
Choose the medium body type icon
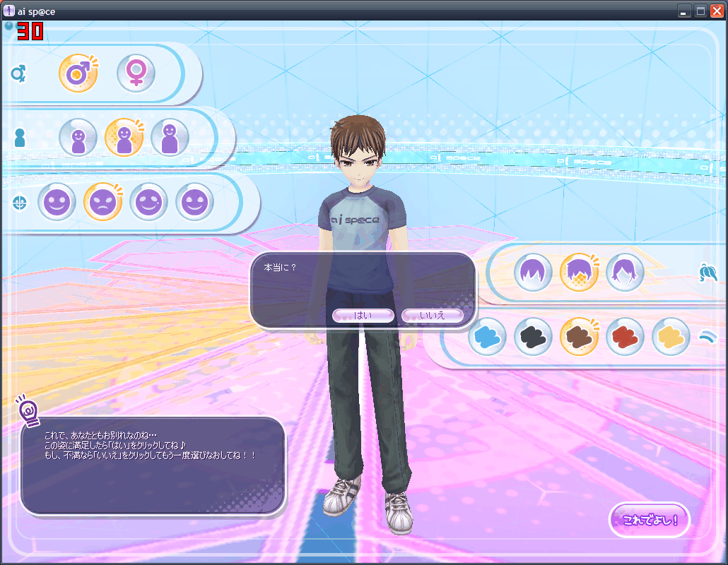(x=124, y=137)
